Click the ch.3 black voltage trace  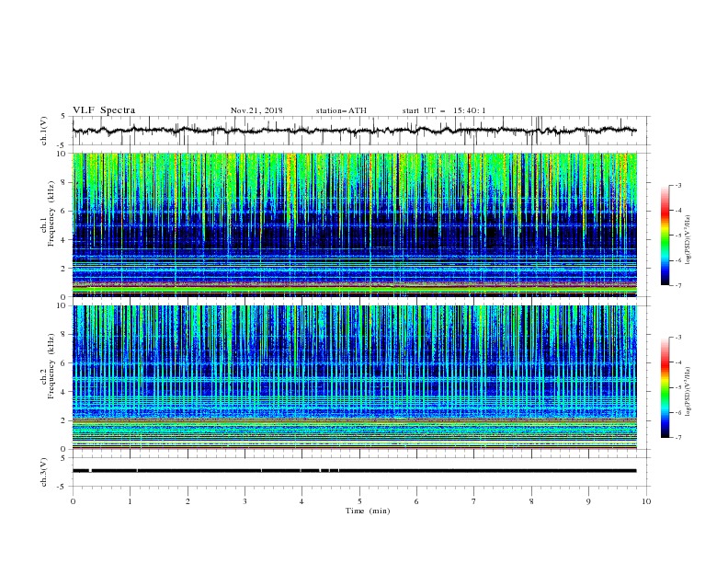(x=354, y=471)
